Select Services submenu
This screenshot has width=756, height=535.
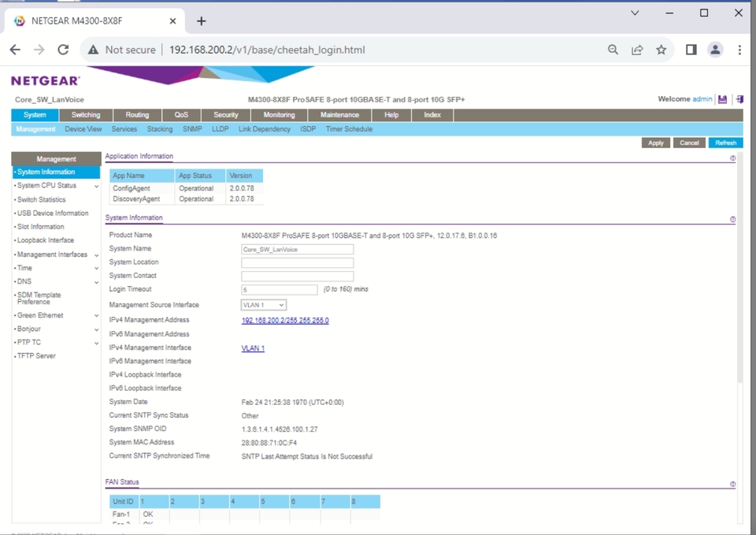[124, 129]
